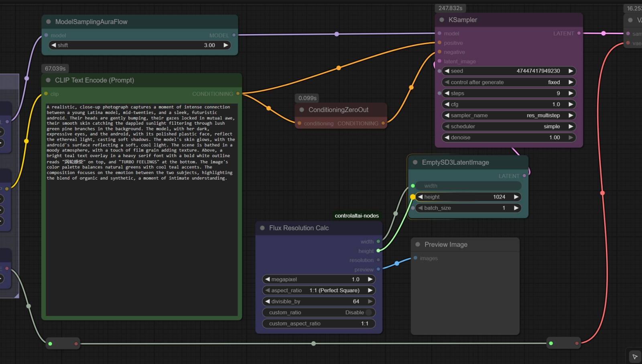Image resolution: width=642 pixels, height=364 pixels.
Task: Click the cursor icon in bottom-right corner
Action: click(635, 356)
